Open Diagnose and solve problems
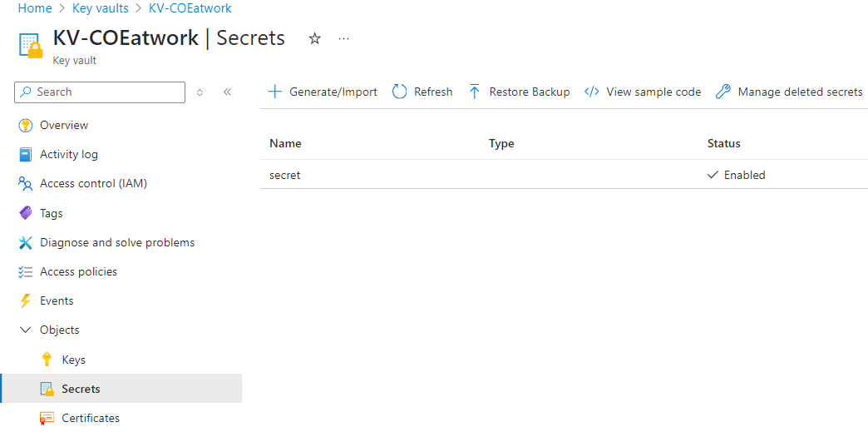 coord(116,243)
